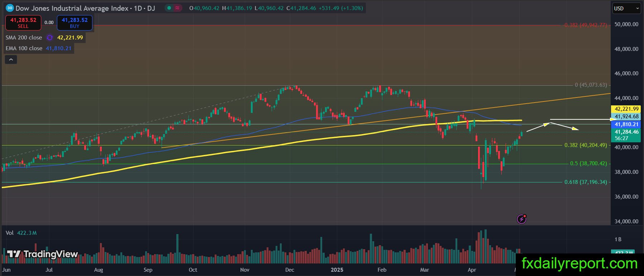Click the Sep date on time axis
Viewport: 644px width, 276px height.
(148, 270)
